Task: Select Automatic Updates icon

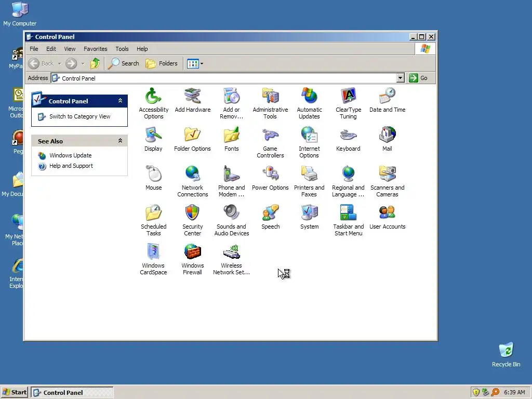Action: coord(309,96)
